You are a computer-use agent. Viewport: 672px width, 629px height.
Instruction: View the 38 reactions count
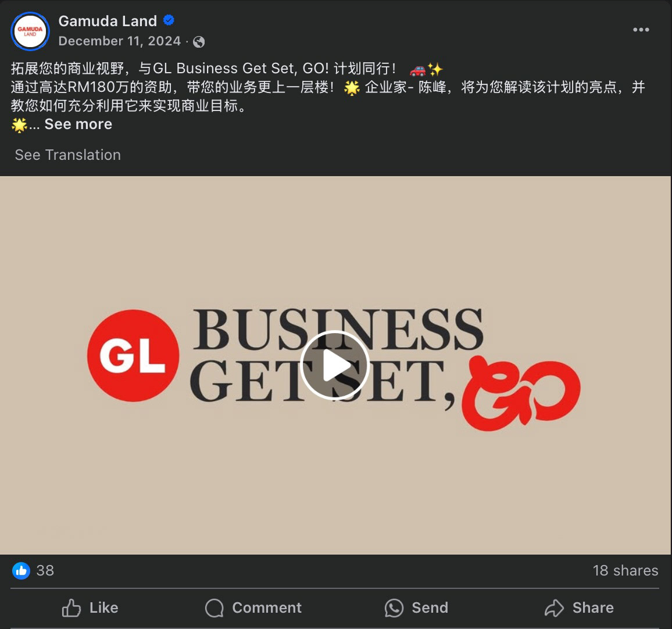45,571
